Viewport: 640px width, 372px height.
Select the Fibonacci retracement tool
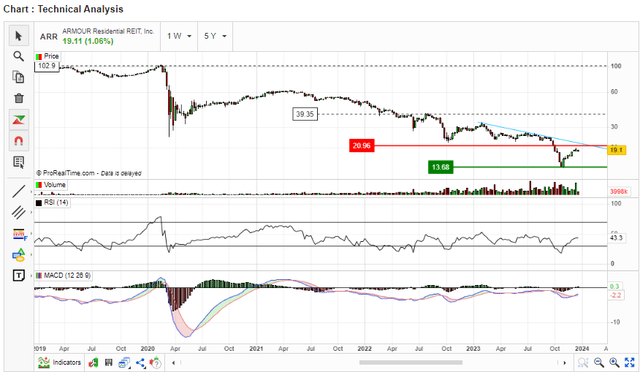coord(19,234)
